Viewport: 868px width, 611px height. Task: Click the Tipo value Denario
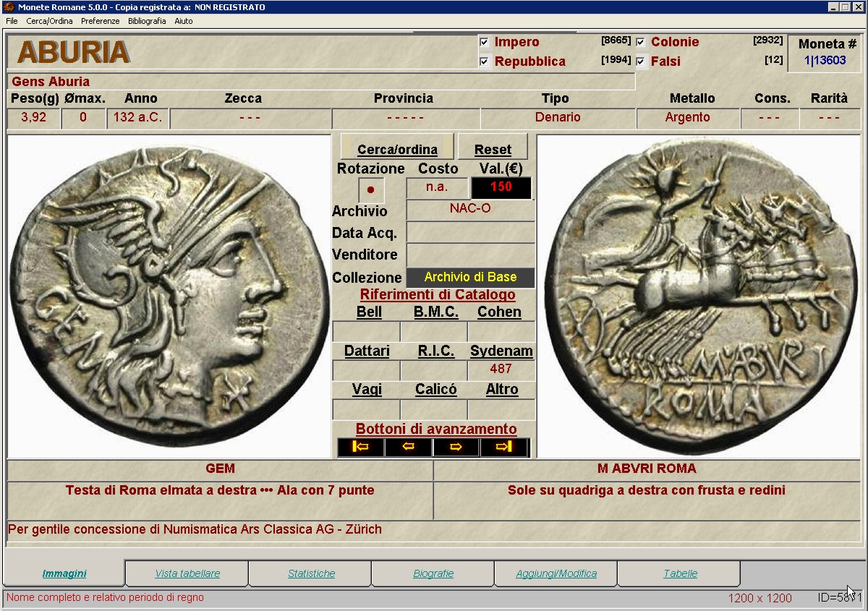coord(558,118)
